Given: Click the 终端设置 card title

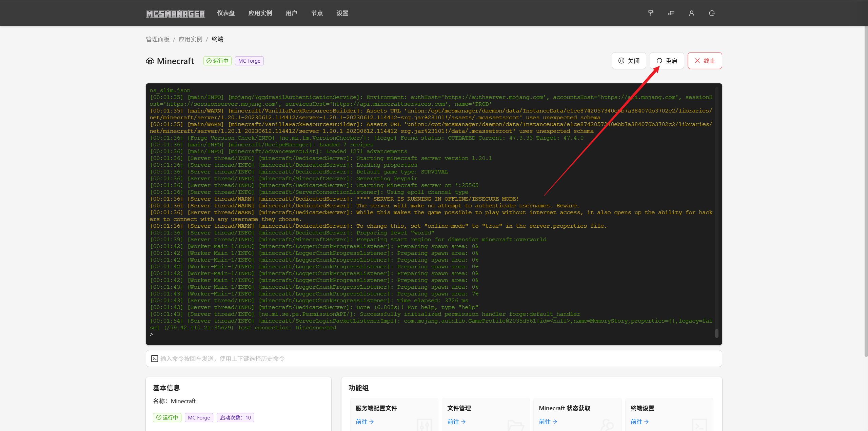Looking at the screenshot, I should coord(642,408).
